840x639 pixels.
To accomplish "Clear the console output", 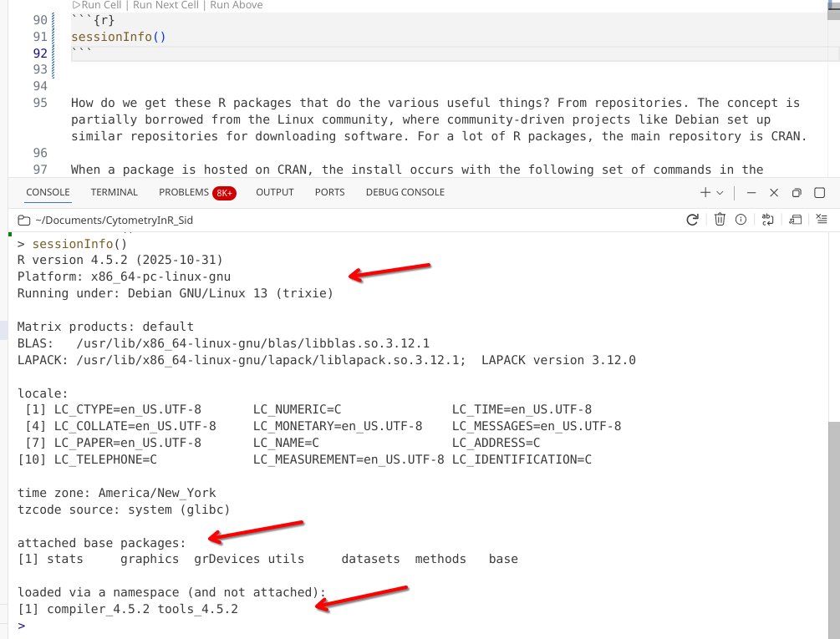I will (x=821, y=220).
